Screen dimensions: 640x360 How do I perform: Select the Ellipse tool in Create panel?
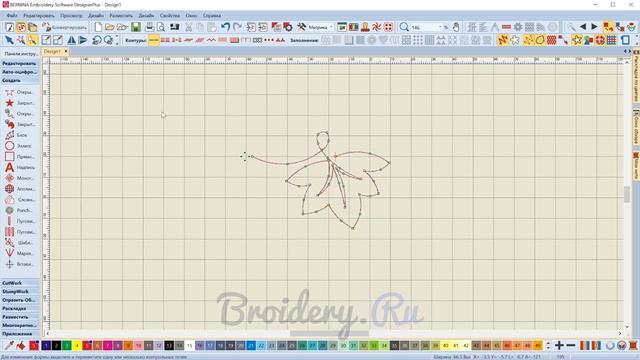9,146
